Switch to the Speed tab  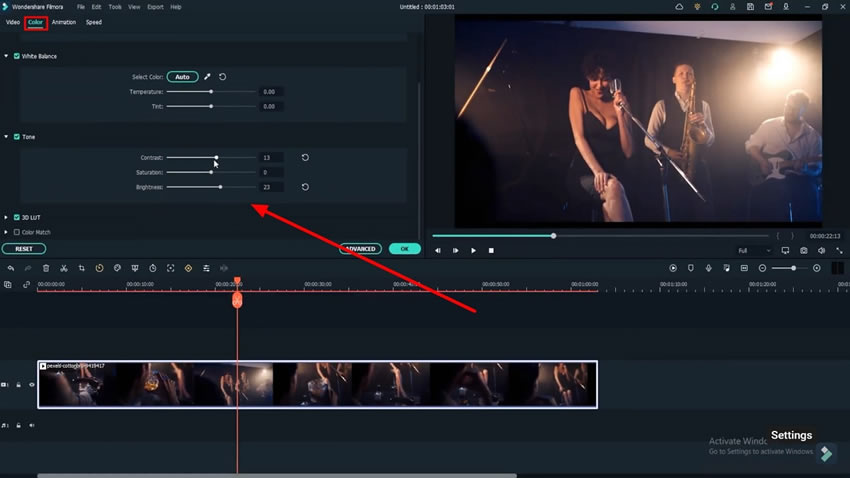pyautogui.click(x=94, y=22)
